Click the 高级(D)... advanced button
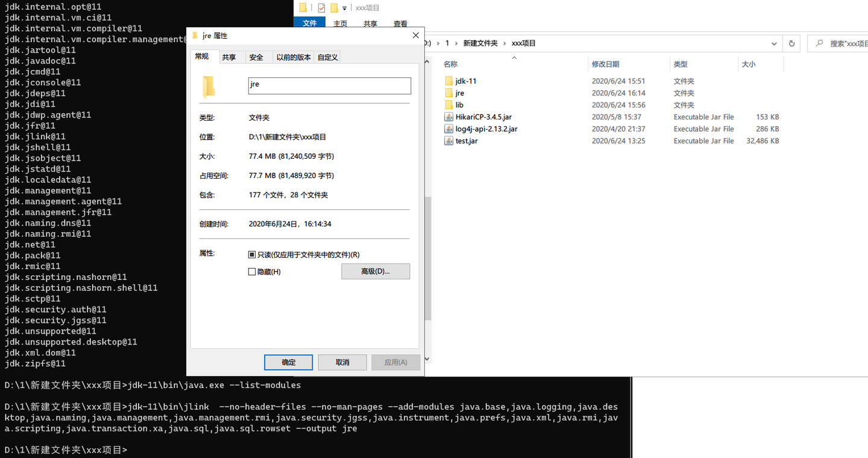Image resolution: width=868 pixels, height=458 pixels. click(376, 271)
